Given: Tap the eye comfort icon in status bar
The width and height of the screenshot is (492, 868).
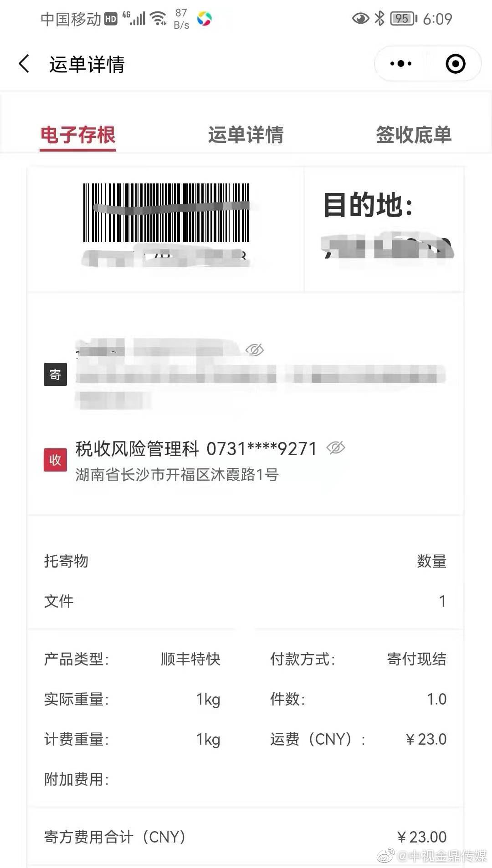Looking at the screenshot, I should tap(360, 18).
